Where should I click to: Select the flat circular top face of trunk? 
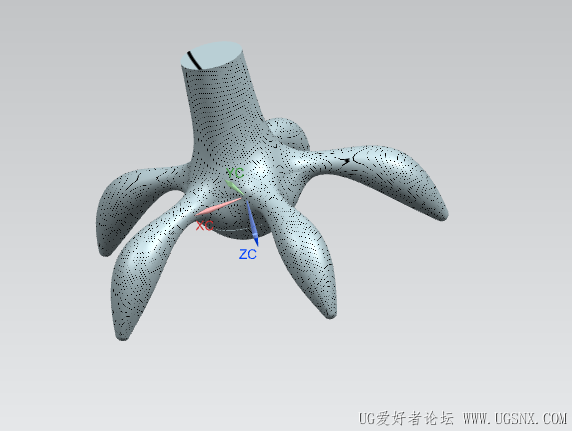tap(213, 55)
